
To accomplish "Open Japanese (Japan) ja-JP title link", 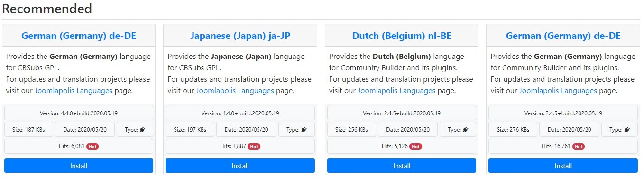I will coord(240,36).
